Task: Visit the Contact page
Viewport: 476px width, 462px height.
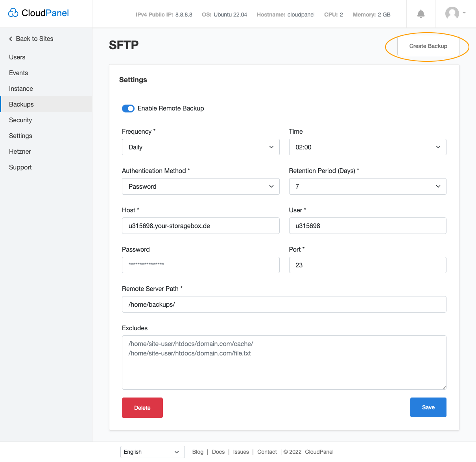Action: 267,452
